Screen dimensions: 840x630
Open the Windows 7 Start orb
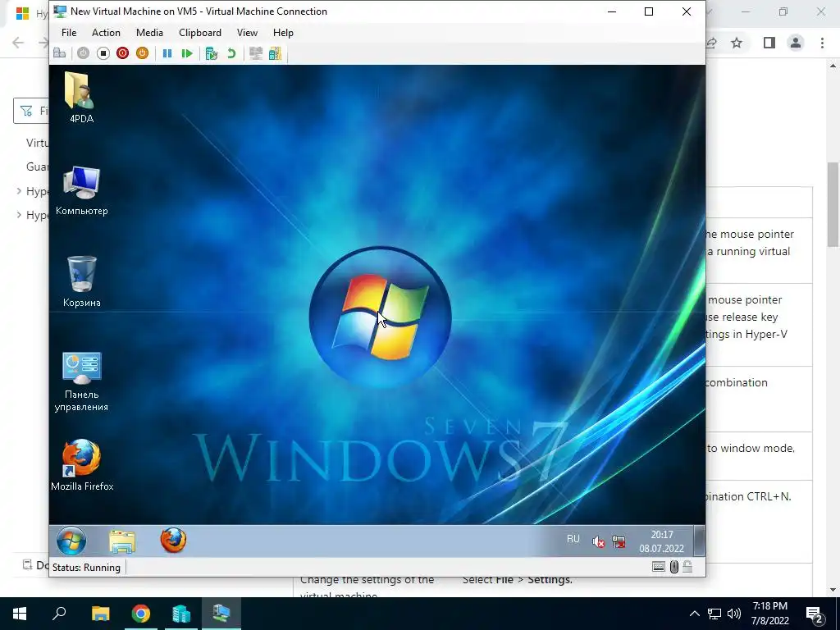[71, 541]
